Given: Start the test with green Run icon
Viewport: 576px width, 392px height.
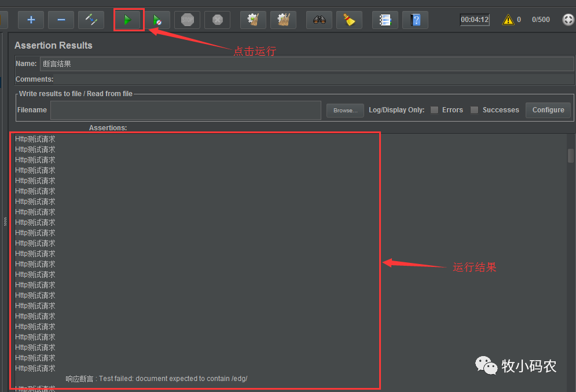Looking at the screenshot, I should click(127, 20).
